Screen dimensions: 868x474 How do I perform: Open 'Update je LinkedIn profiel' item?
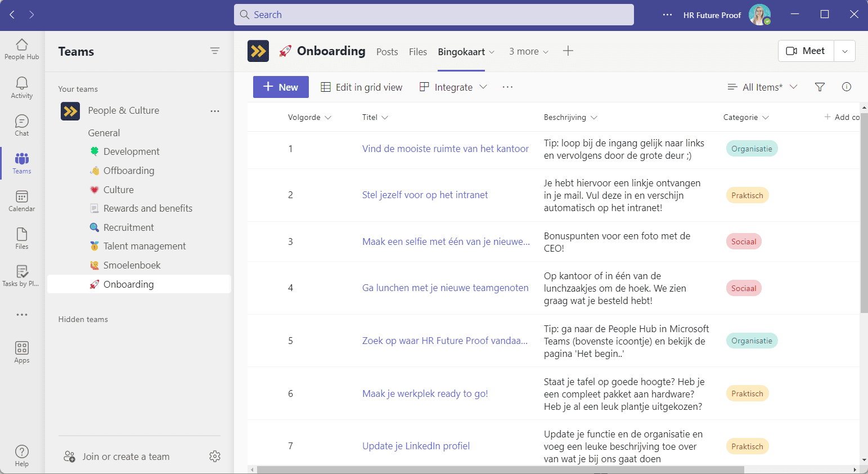[x=416, y=446]
